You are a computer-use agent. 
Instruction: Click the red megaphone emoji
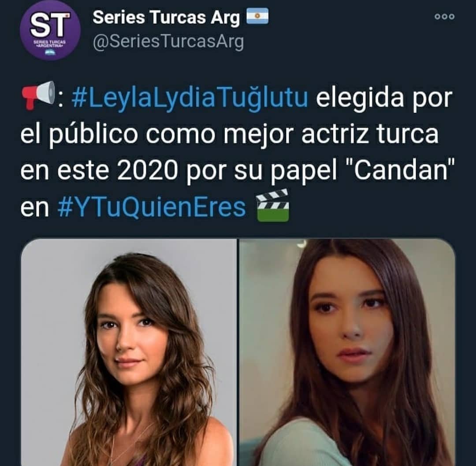tap(38, 95)
